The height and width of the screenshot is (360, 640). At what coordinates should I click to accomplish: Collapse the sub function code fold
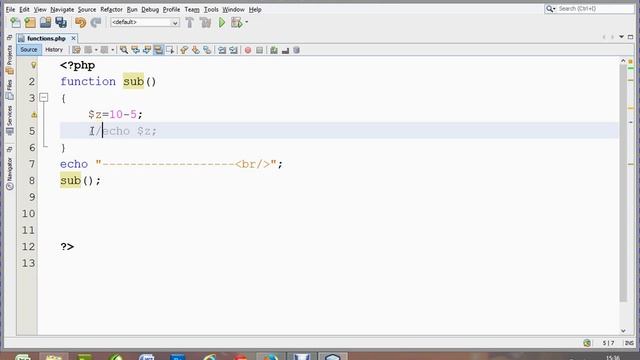click(44, 97)
